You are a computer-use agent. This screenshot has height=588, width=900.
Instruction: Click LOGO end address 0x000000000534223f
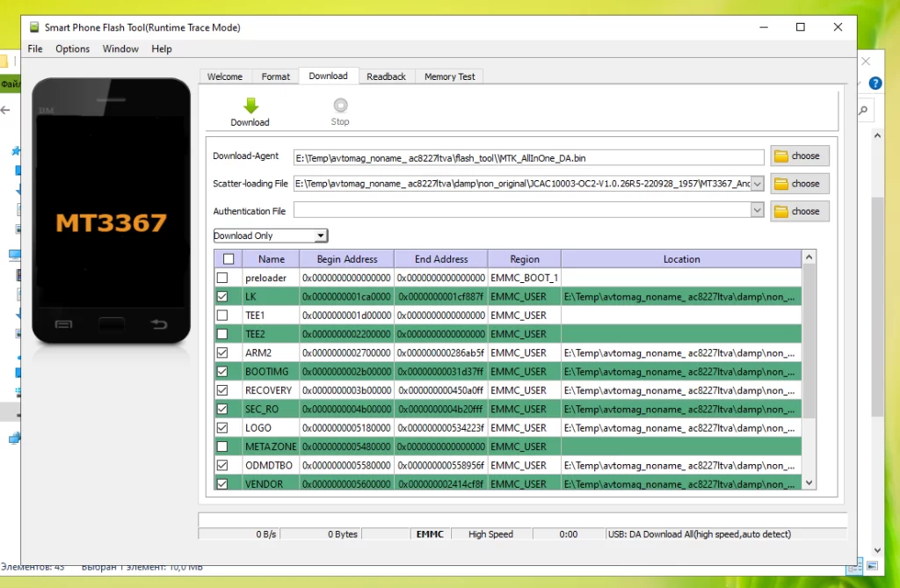(x=441, y=428)
